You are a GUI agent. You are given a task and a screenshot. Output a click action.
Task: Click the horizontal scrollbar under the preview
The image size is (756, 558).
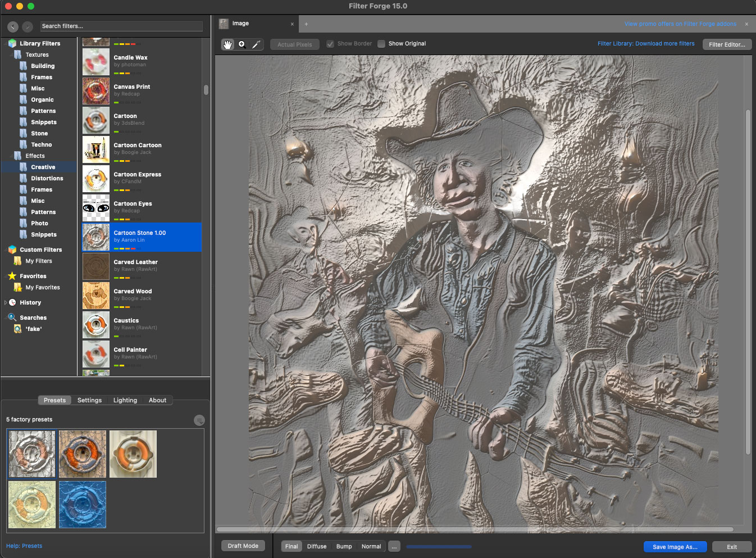coord(475,529)
